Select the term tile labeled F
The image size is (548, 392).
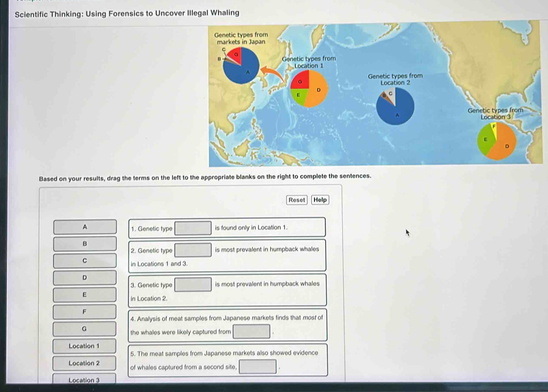pyautogui.click(x=85, y=312)
